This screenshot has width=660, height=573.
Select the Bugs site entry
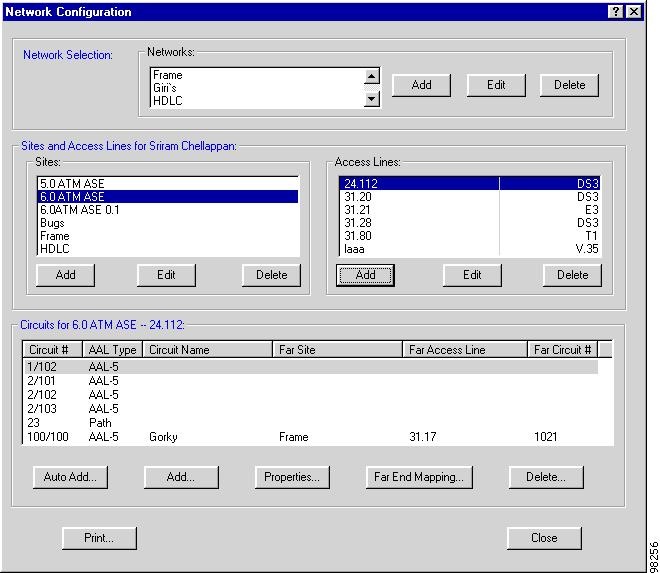click(x=52, y=223)
